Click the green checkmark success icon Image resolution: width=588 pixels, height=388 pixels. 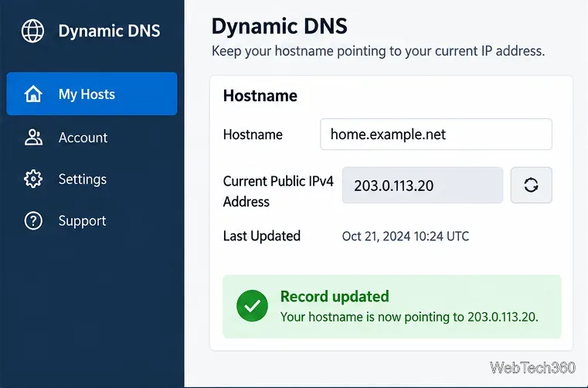coord(252,306)
